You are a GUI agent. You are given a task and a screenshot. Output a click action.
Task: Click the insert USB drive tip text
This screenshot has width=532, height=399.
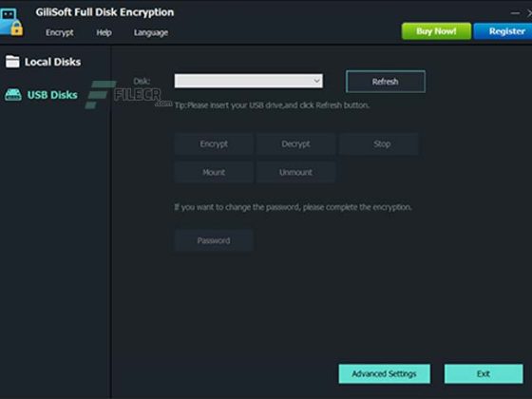(272, 105)
